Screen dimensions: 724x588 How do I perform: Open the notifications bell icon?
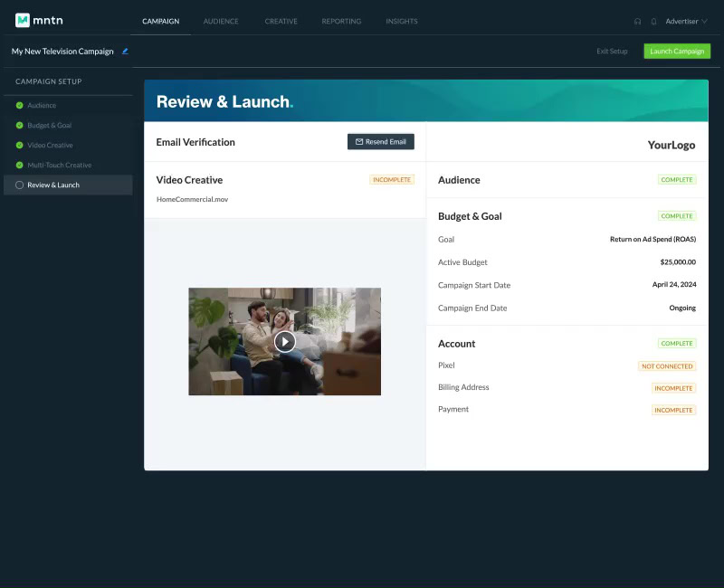click(x=653, y=21)
